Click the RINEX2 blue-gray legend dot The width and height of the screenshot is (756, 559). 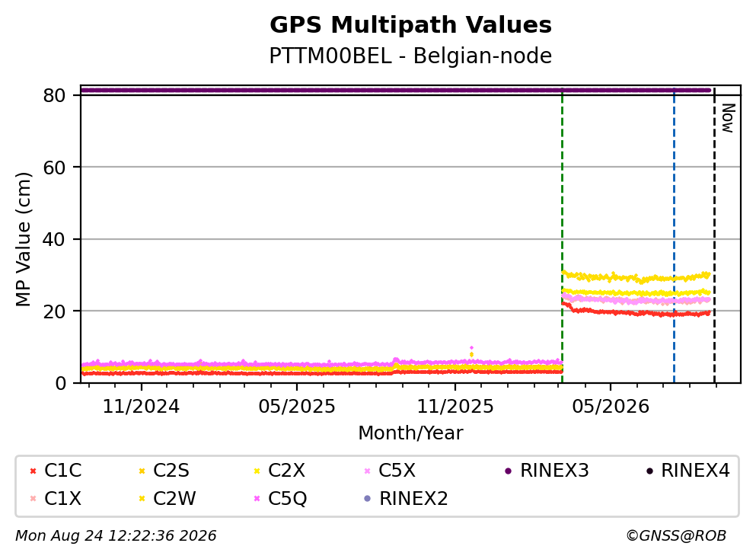click(368, 499)
